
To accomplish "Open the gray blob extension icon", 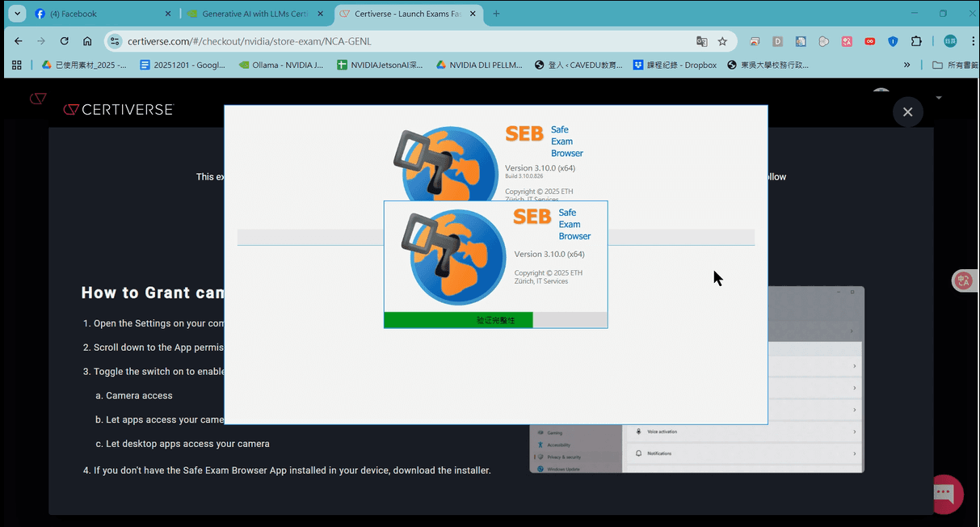I will coord(824,41).
